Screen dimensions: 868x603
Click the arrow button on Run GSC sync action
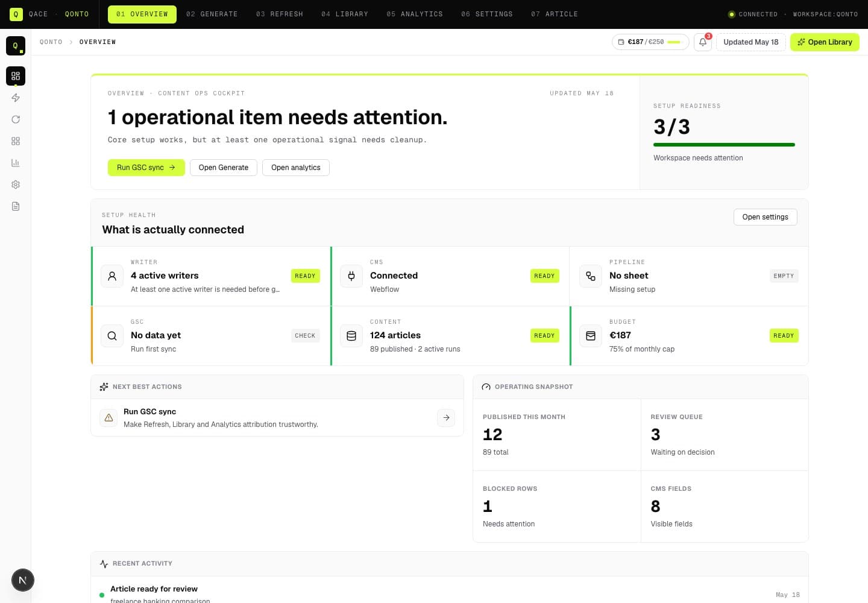tap(446, 417)
